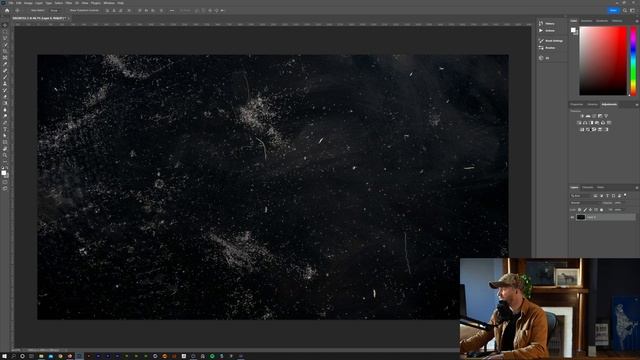Select the Move tool in the toolbar
This screenshot has height=360, width=640.
pyautogui.click(x=5, y=24)
